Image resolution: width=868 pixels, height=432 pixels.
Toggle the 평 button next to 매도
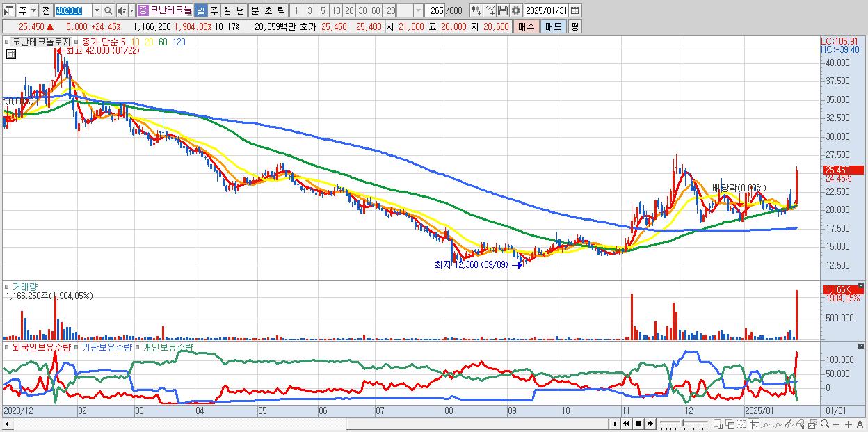click(574, 26)
